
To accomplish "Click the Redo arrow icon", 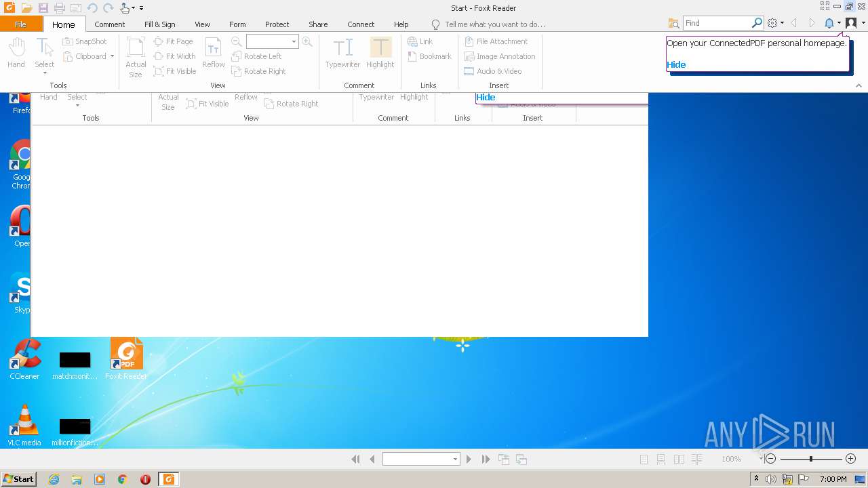I will [x=108, y=8].
